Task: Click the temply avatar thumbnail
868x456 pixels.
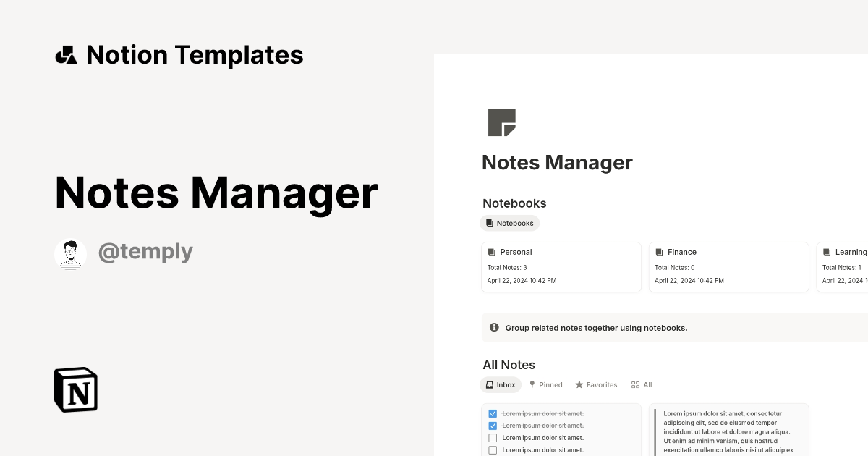Action: [70, 253]
